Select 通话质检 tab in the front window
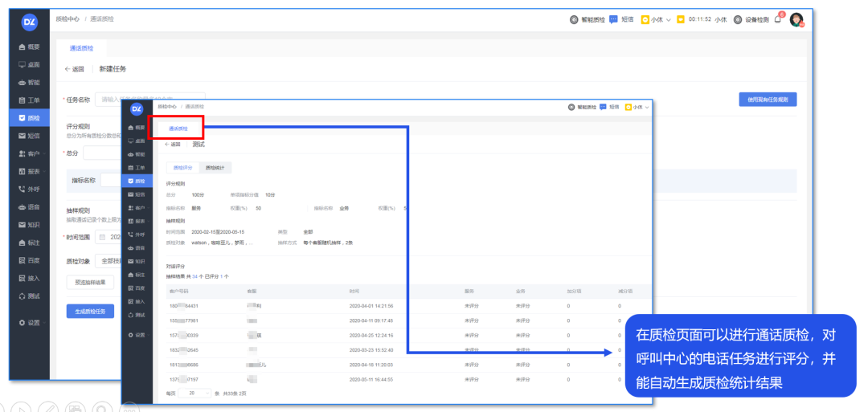The height and width of the screenshot is (412, 868). 178,128
